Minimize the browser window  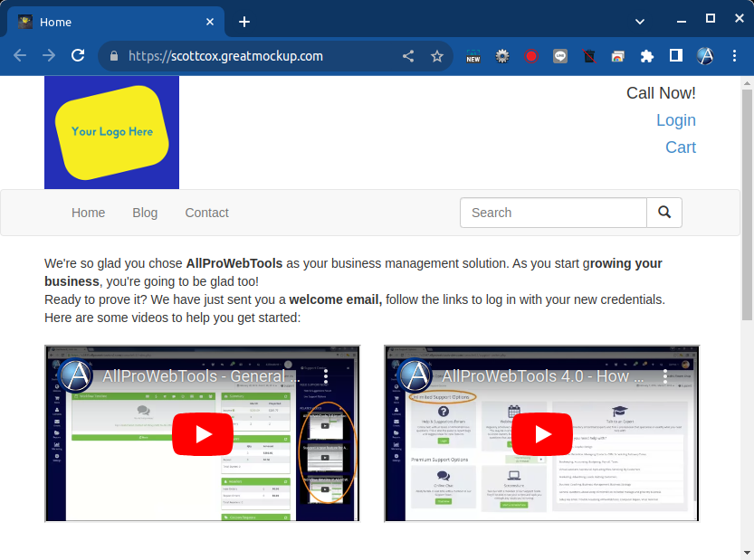pyautogui.click(x=682, y=20)
